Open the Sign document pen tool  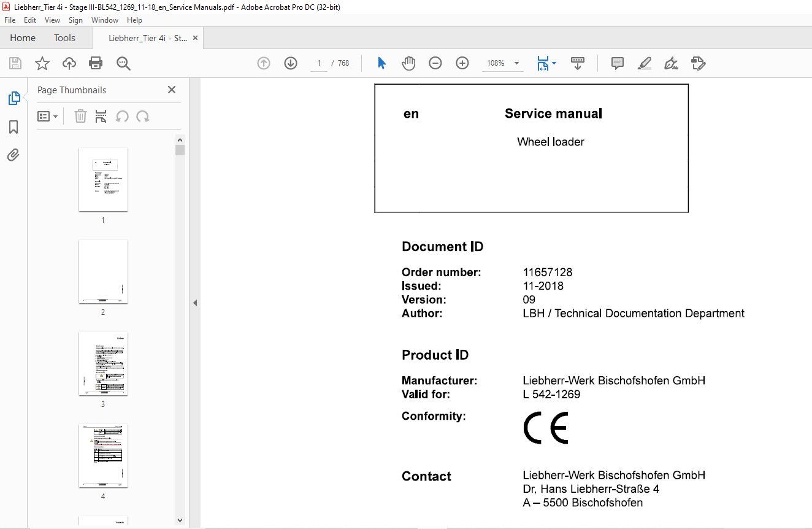coord(671,63)
